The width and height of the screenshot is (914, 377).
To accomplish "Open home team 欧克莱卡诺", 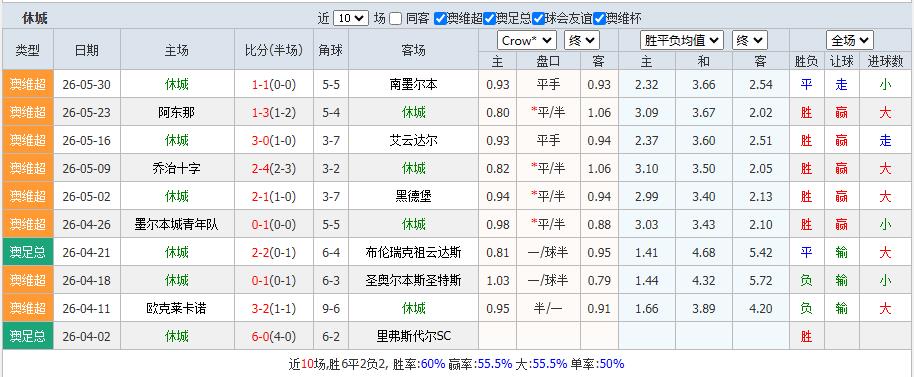I will click(177, 308).
